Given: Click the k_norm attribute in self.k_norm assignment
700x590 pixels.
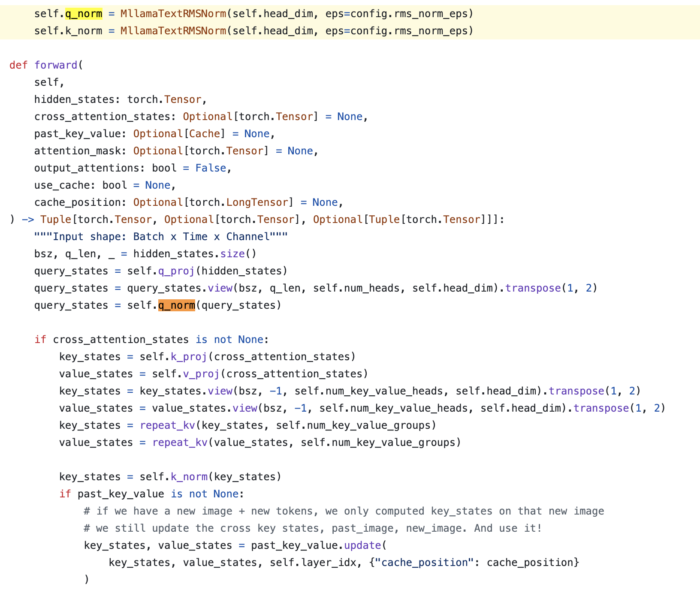Looking at the screenshot, I should [84, 31].
